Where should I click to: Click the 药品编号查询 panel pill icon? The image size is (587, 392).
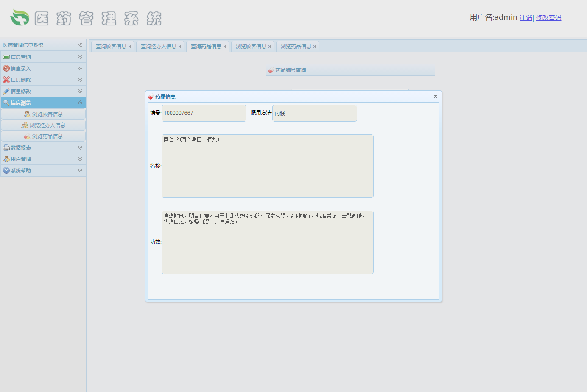(271, 70)
